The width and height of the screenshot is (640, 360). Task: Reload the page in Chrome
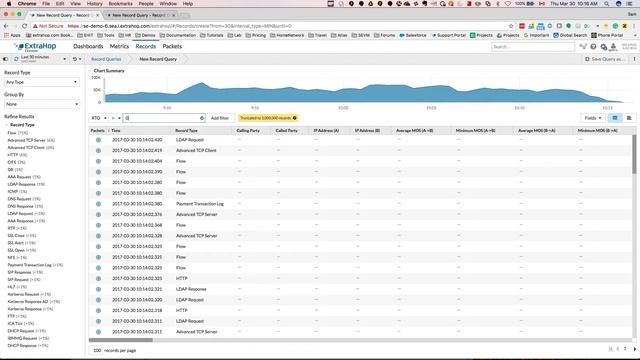click(x=24, y=26)
